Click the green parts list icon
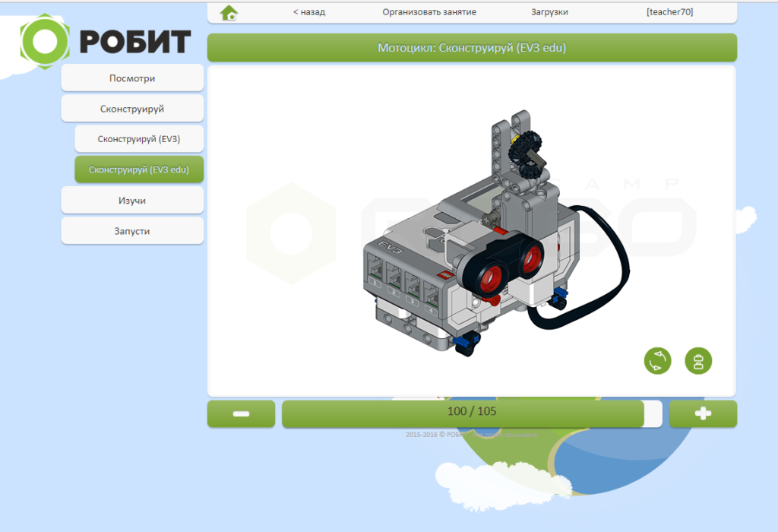Screen dimensions: 778x532 tap(698, 361)
